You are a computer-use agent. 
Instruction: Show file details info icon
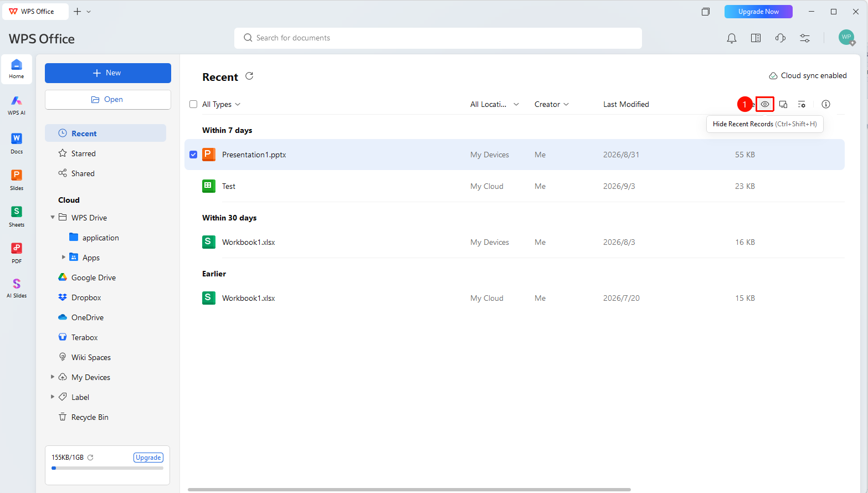coord(826,104)
